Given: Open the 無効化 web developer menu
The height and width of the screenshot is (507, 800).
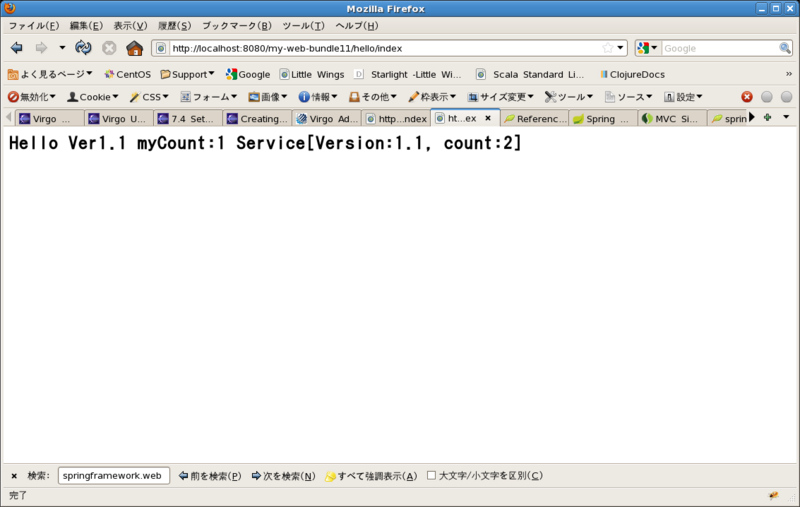Looking at the screenshot, I should click(32, 97).
